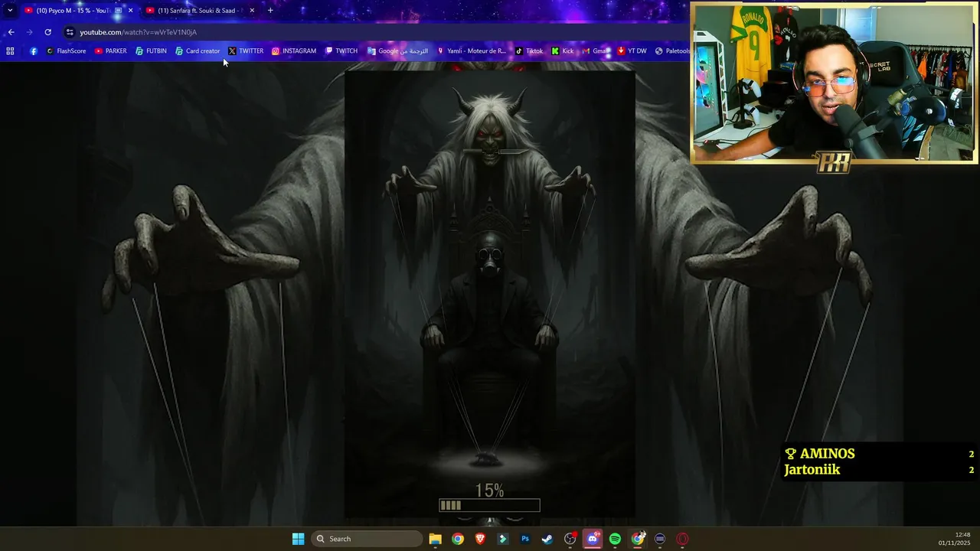
Task: Open Photoshop from taskbar
Action: tap(525, 539)
